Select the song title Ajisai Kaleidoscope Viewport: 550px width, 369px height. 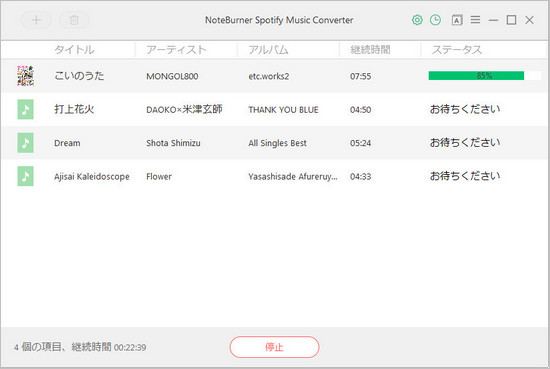[92, 176]
